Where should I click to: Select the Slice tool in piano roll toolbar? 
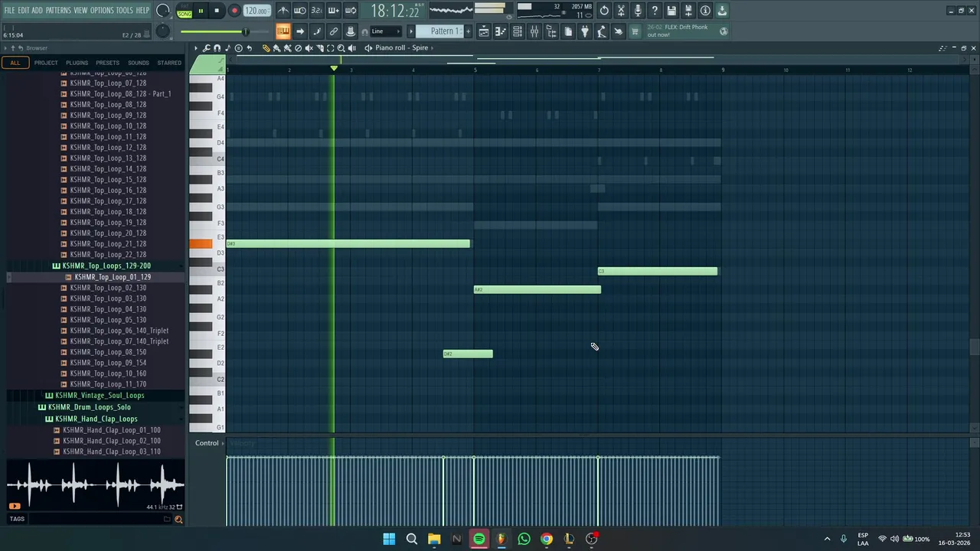tap(320, 47)
